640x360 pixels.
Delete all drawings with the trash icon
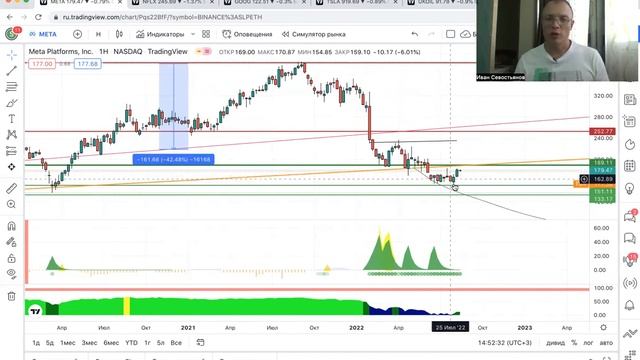click(11, 296)
